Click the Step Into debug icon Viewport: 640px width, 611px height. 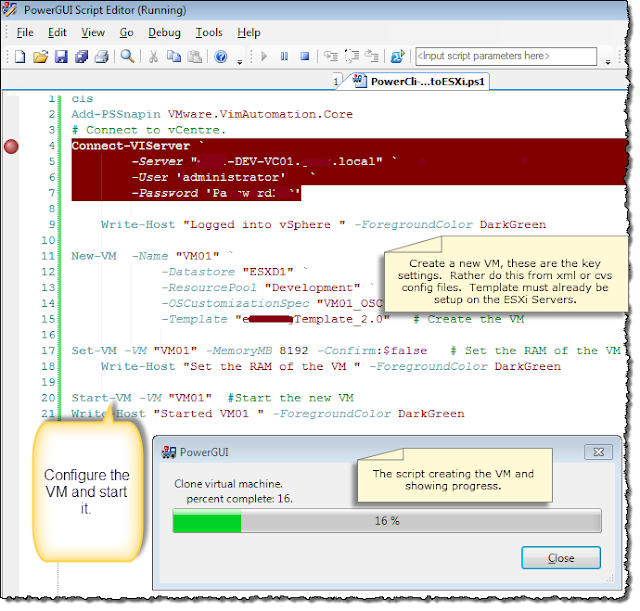331,56
